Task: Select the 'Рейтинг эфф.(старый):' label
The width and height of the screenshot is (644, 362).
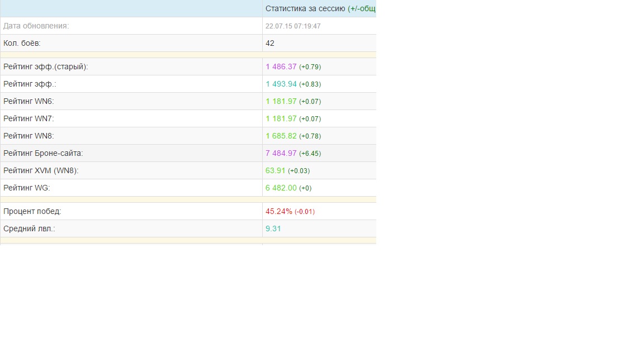Action: click(x=46, y=66)
